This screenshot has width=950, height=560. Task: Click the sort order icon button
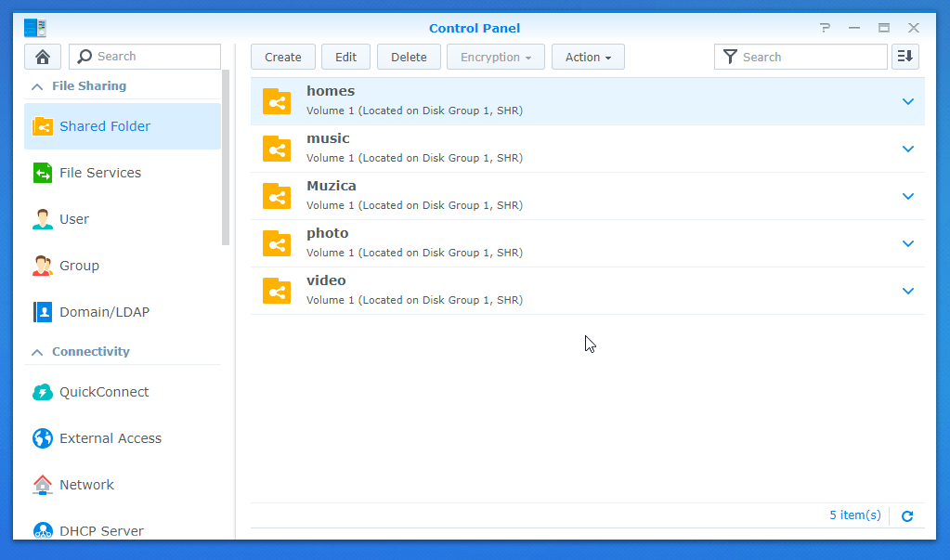(904, 57)
